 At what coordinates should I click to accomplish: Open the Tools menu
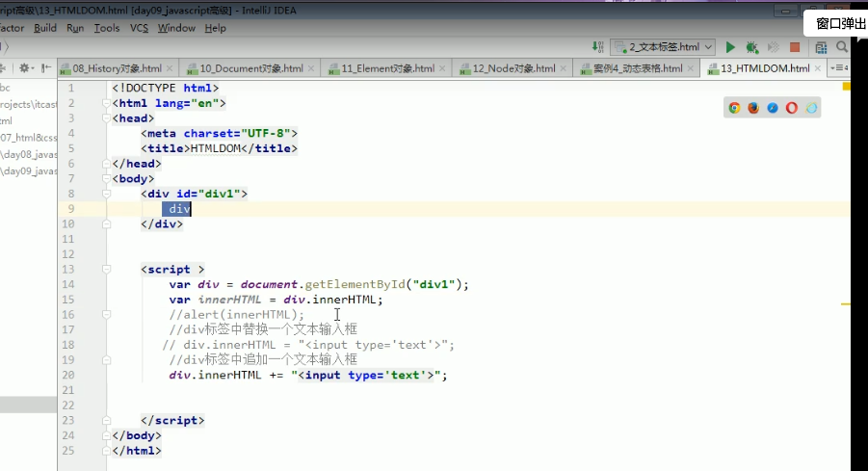pos(106,28)
